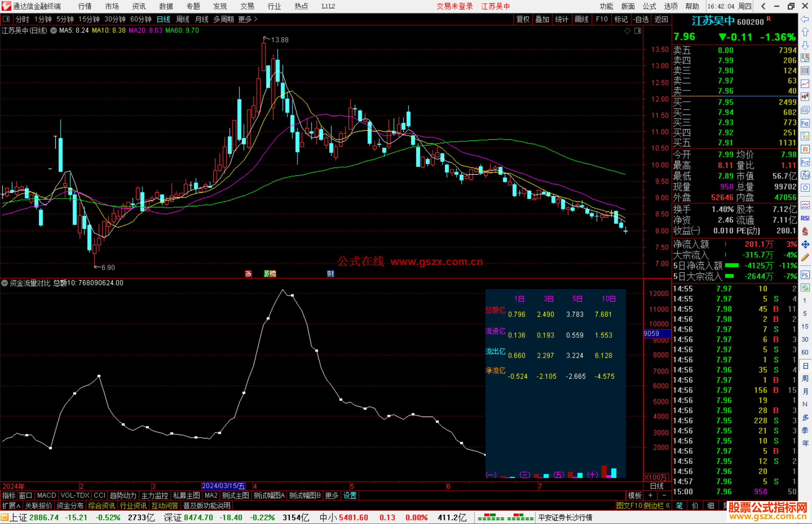Select the pencil drawing tool icon

pyautogui.click(x=805, y=257)
